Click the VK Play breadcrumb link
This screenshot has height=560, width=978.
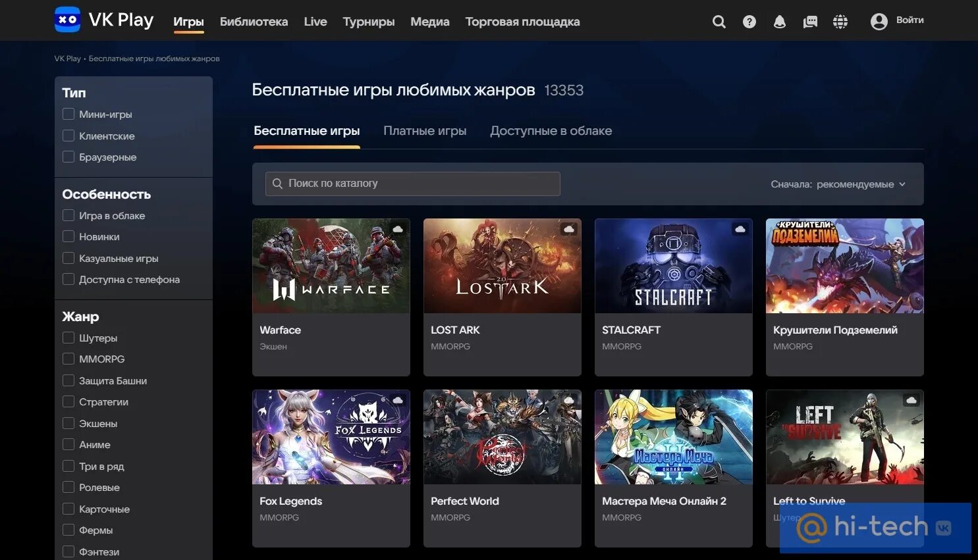tap(67, 59)
